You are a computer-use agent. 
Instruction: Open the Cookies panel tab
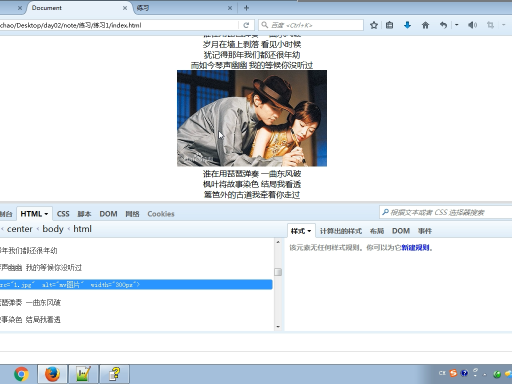click(161, 214)
